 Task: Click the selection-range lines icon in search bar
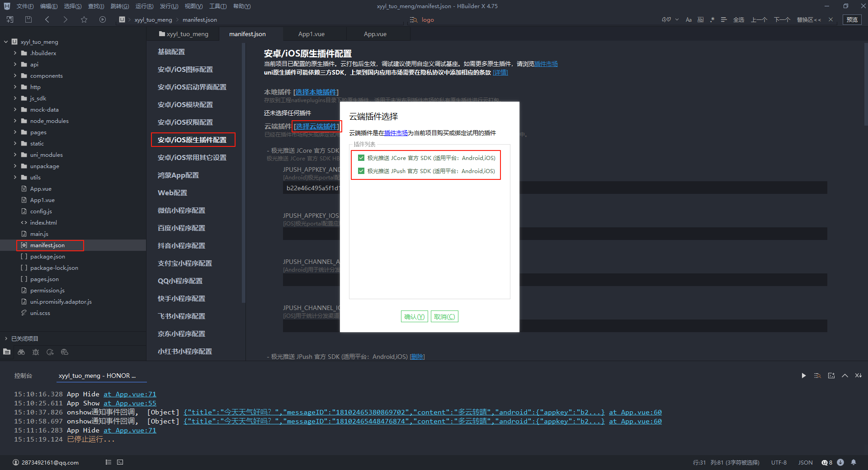coord(724,20)
